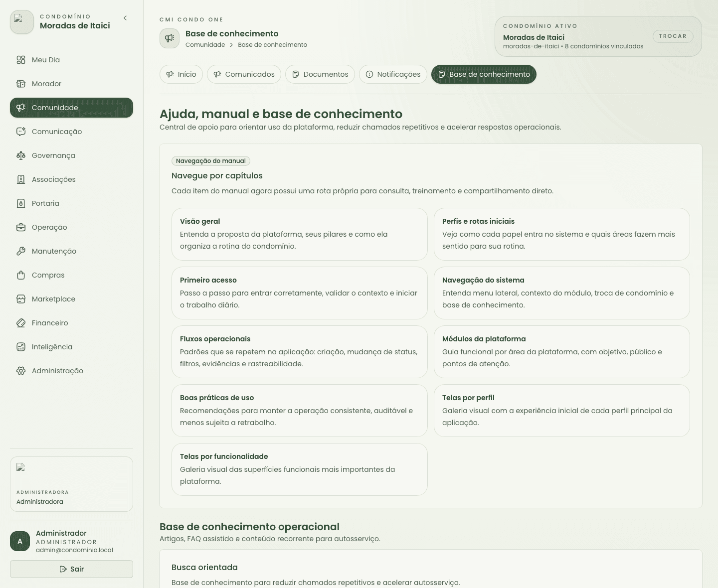The image size is (718, 588).
Task: Click the Sair logout button
Action: pyautogui.click(x=71, y=569)
